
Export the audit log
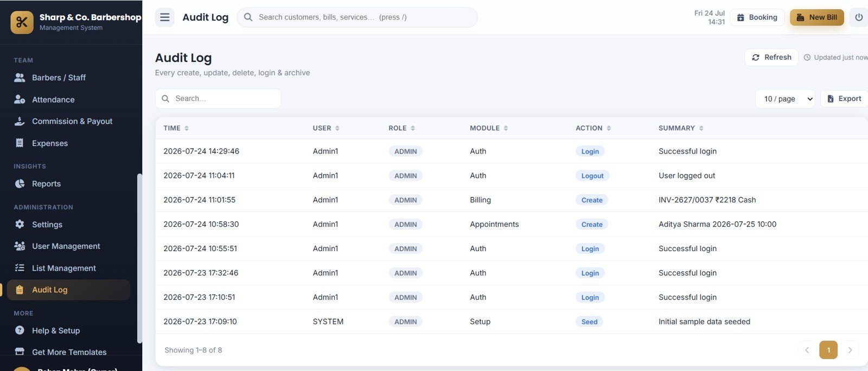click(x=844, y=99)
